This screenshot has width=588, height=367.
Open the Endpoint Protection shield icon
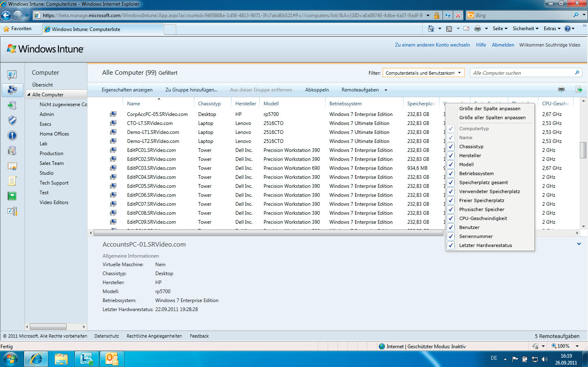coord(12,120)
